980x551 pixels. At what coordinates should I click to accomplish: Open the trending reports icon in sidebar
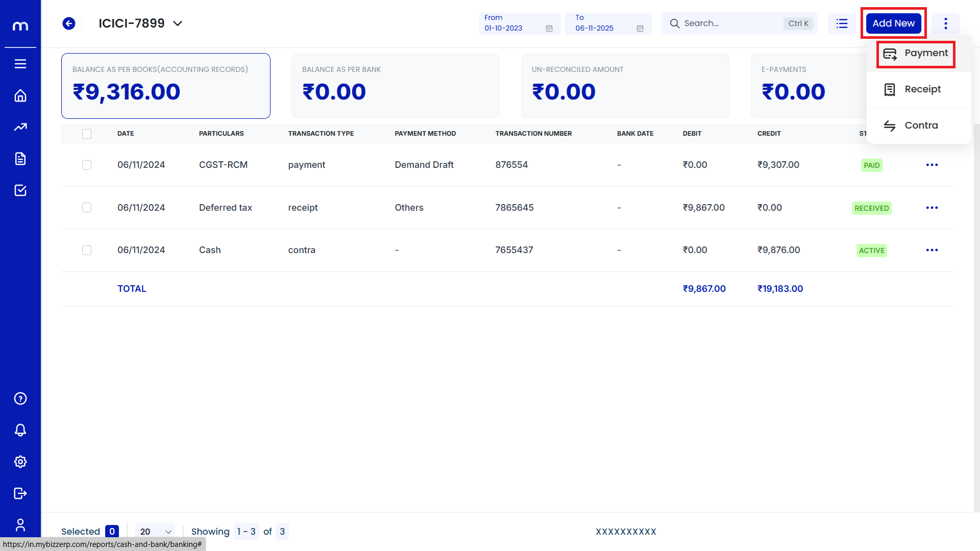tap(20, 127)
